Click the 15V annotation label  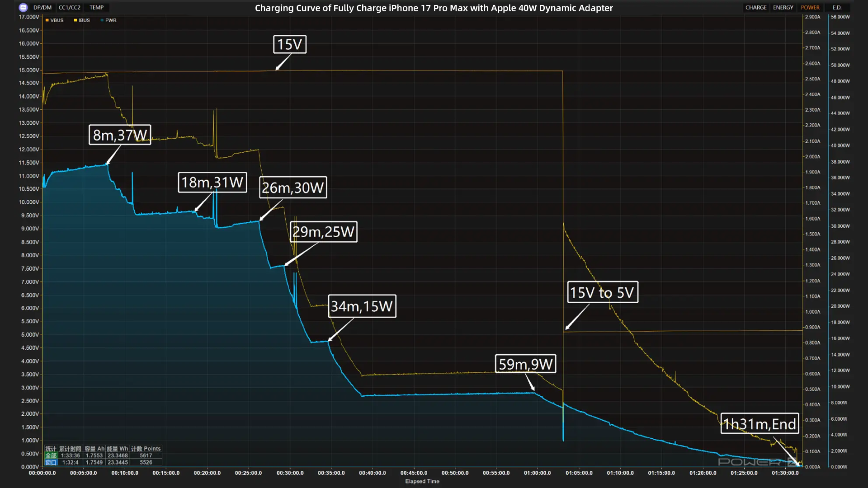[290, 44]
